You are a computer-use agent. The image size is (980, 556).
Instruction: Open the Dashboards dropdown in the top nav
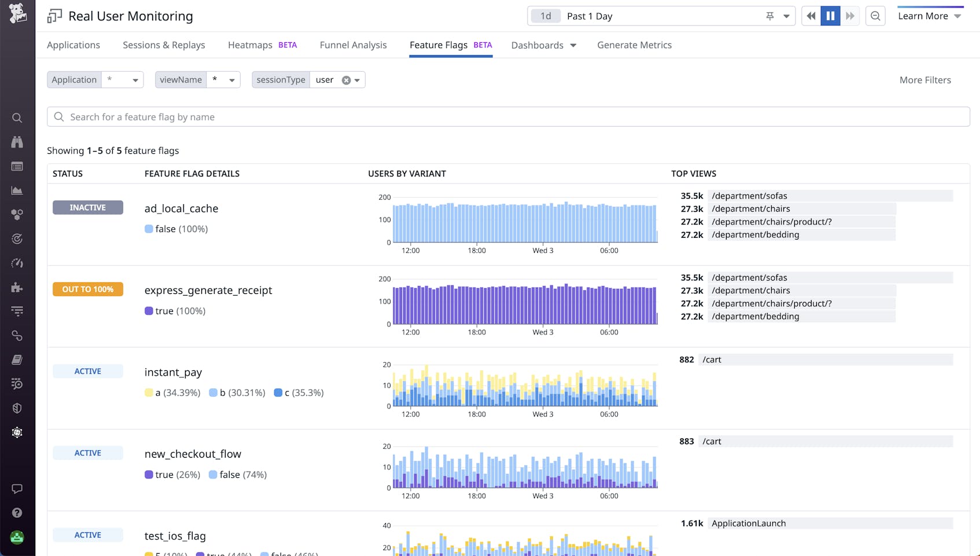tap(543, 45)
